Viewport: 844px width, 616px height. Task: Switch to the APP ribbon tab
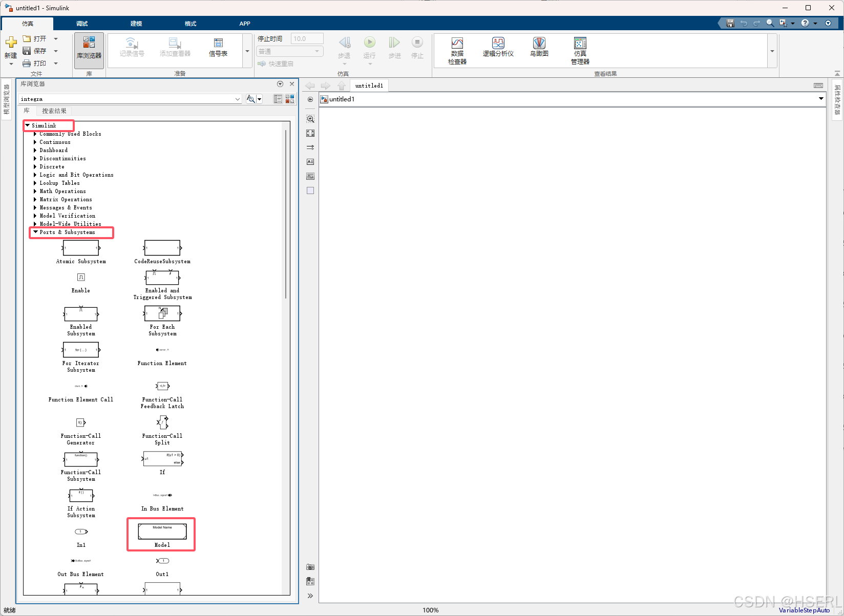tap(245, 24)
